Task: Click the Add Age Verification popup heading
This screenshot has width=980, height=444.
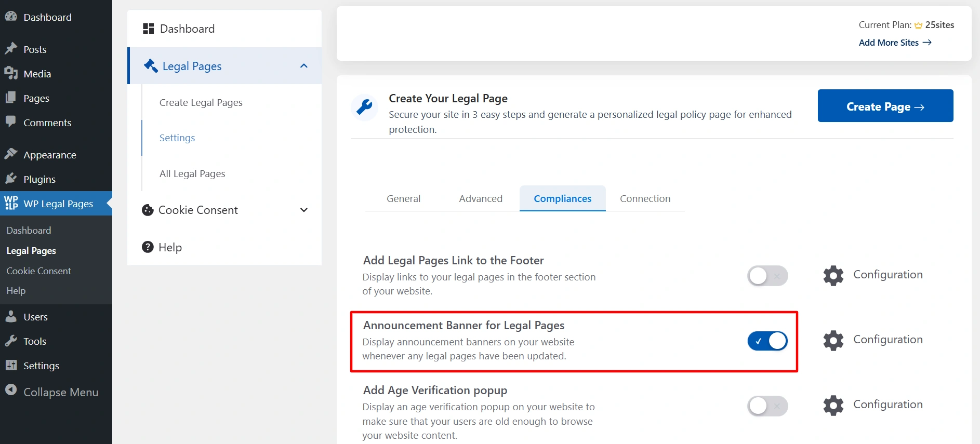Action: click(435, 390)
